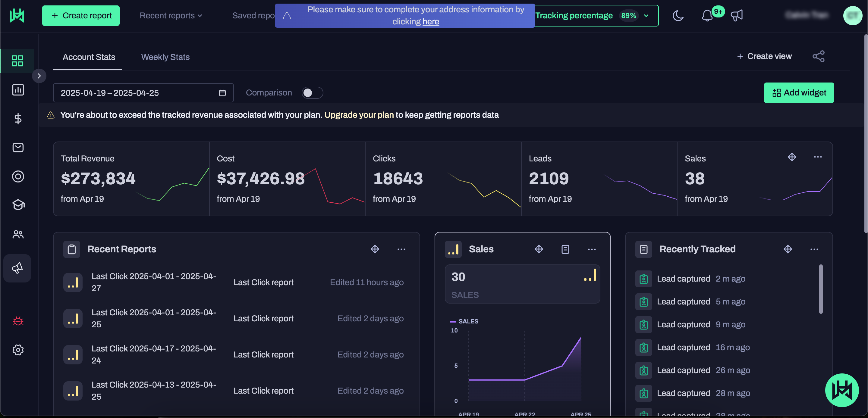868x418 pixels.
Task: Toggle the Comparison switch
Action: click(x=312, y=93)
